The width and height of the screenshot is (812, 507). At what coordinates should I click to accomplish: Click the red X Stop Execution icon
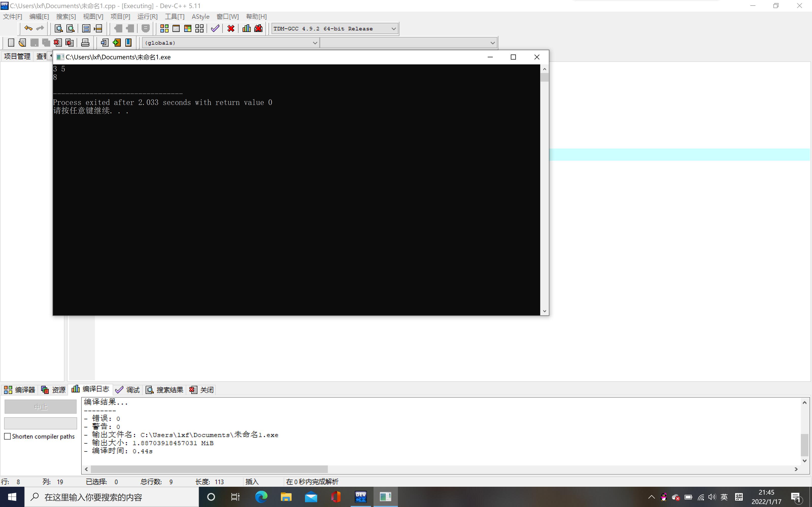click(231, 28)
